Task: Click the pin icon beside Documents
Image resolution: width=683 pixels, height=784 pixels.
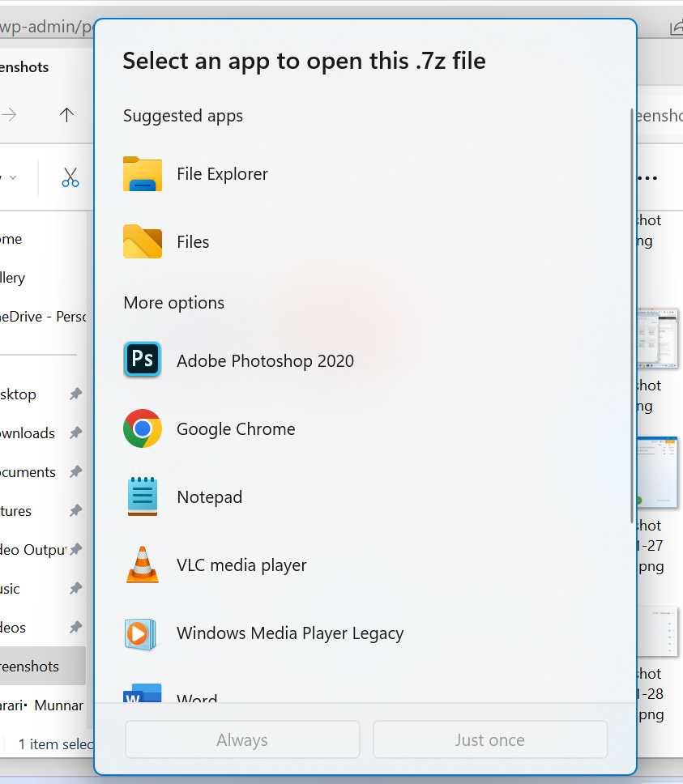Action: [x=75, y=471]
